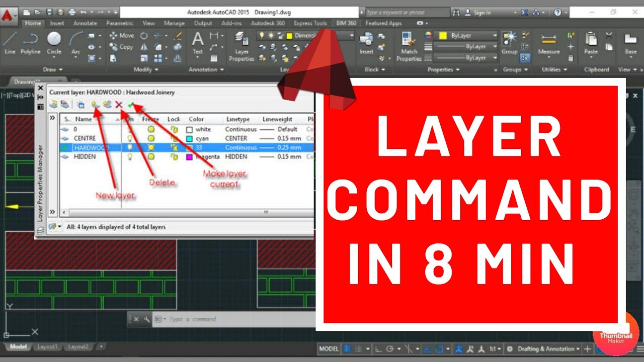Expand the Modify panel dropdown

tap(146, 70)
